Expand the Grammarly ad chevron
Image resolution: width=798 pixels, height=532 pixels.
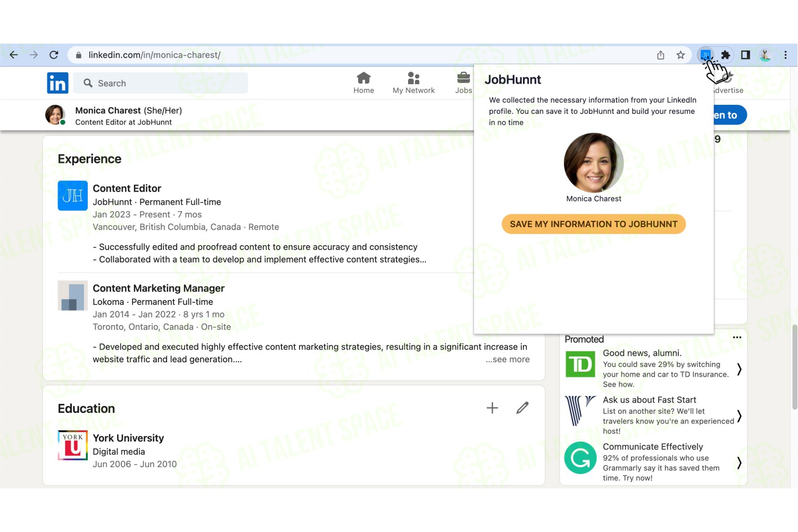tap(739, 463)
